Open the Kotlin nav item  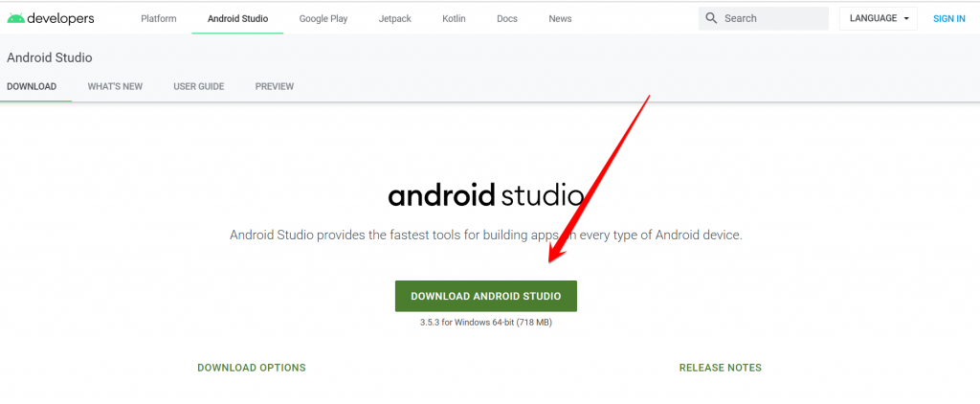454,19
